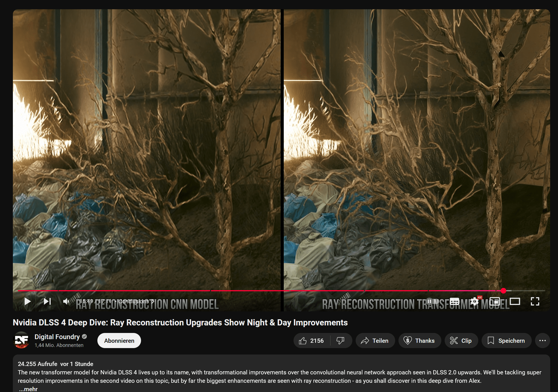
Task: Enable miniplayer mode
Action: point(495,301)
